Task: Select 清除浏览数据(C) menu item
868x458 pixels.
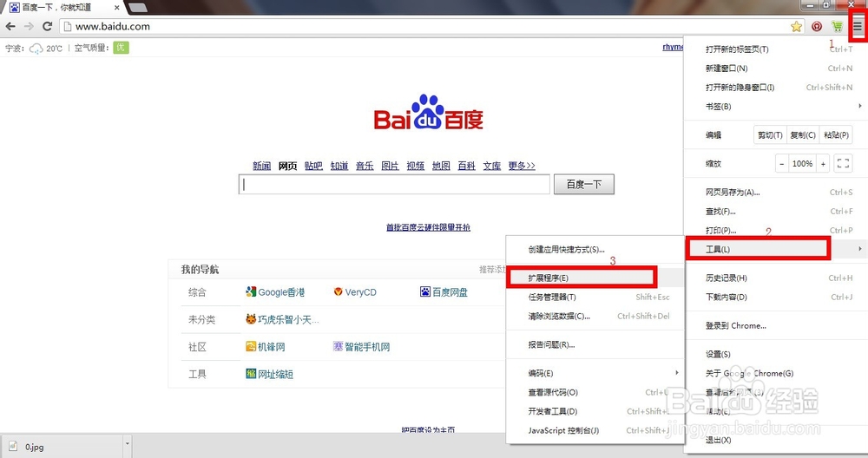Action: point(595,317)
